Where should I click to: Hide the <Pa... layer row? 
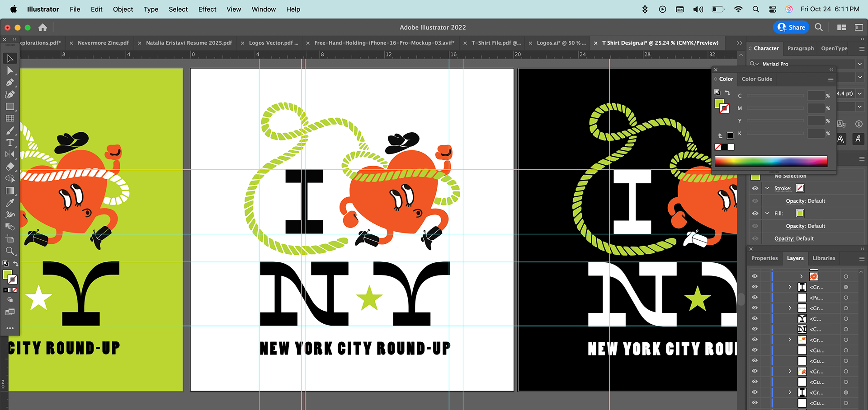coord(755,298)
